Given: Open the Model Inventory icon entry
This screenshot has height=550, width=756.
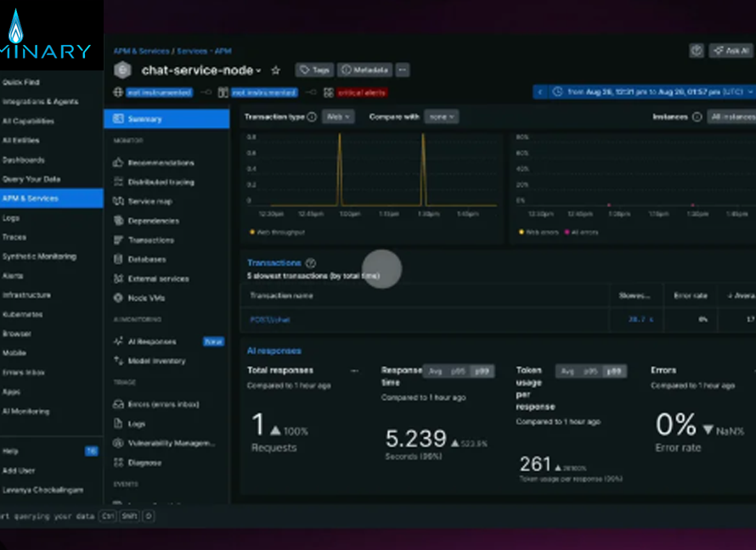Looking at the screenshot, I should [x=119, y=361].
